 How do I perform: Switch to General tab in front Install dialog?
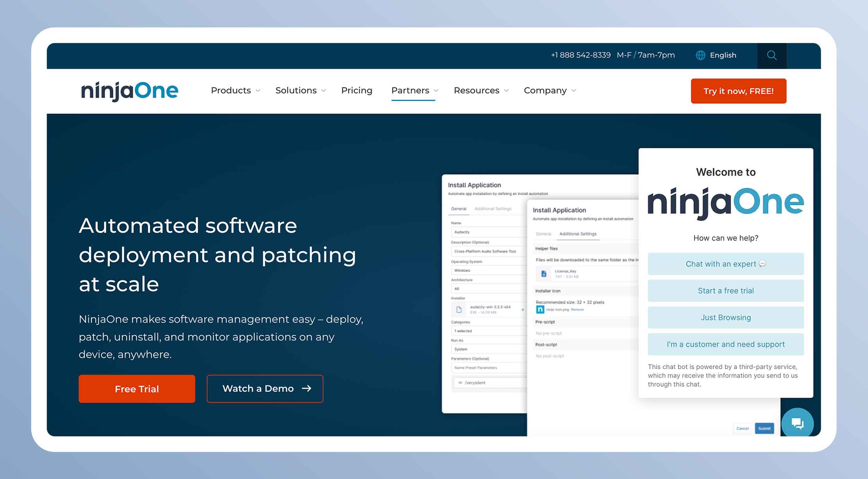click(543, 234)
